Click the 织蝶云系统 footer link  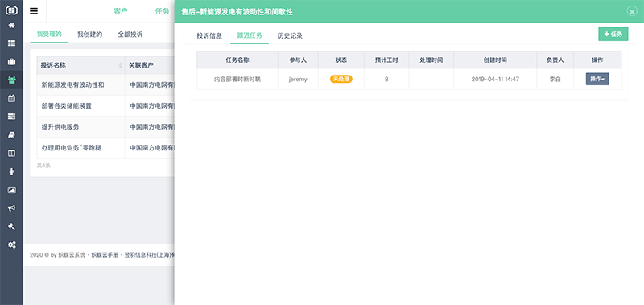point(72,255)
